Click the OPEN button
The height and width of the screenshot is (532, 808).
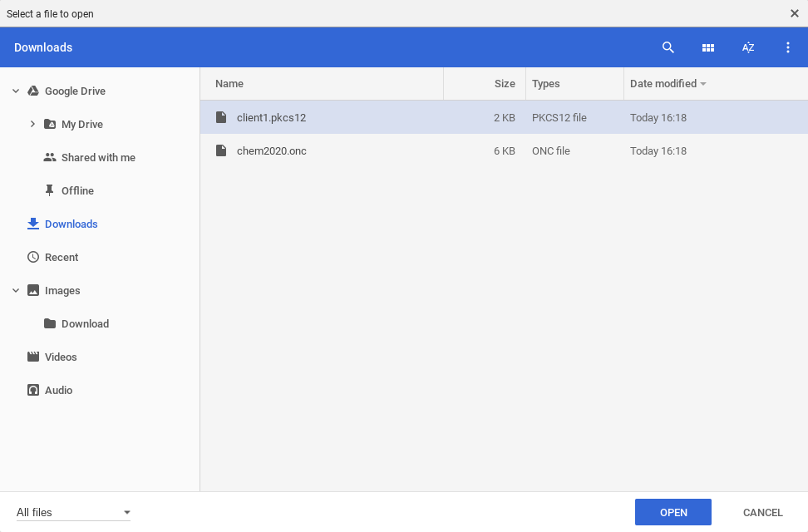point(673,512)
